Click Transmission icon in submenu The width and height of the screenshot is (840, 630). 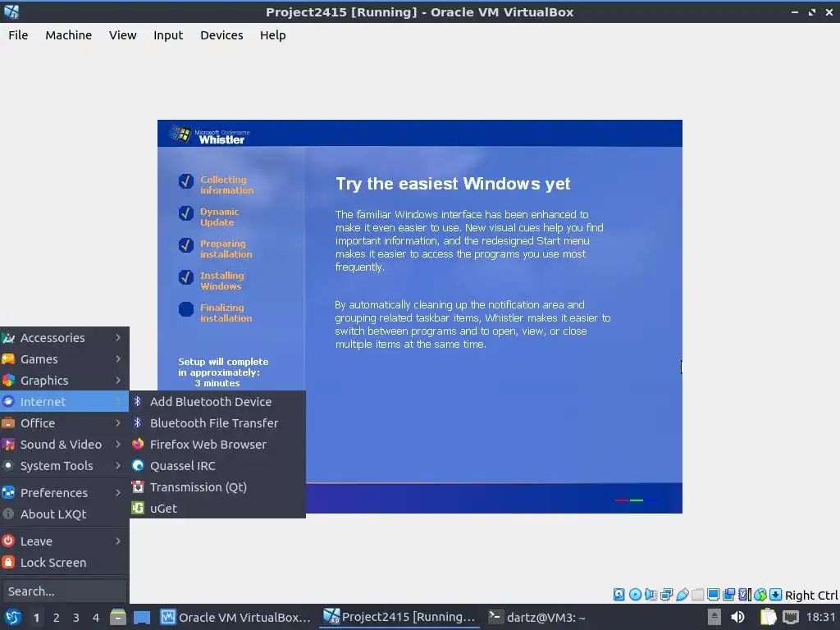pyautogui.click(x=138, y=487)
